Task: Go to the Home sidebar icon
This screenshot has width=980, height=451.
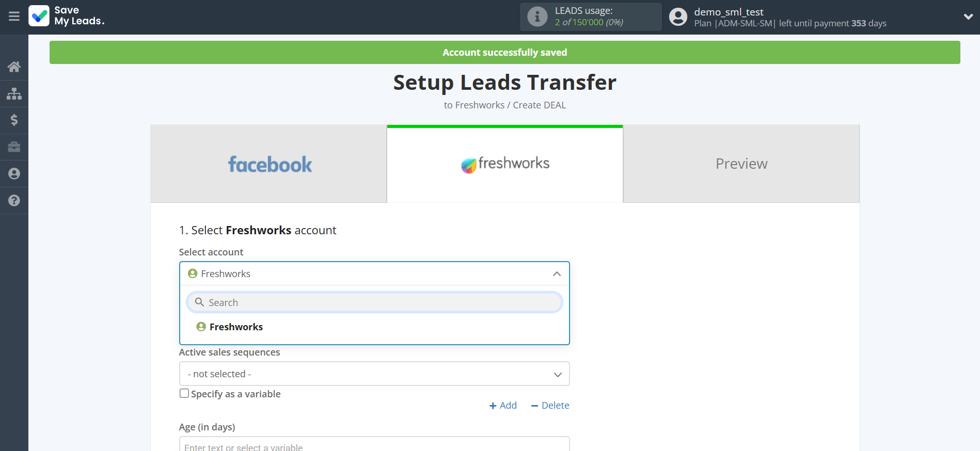Action: [x=14, y=67]
